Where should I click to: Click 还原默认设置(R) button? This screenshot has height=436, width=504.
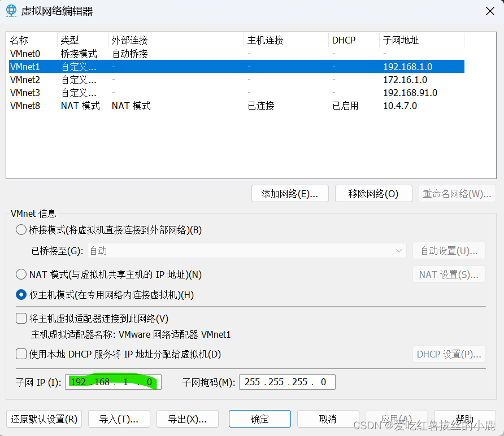[x=44, y=419]
